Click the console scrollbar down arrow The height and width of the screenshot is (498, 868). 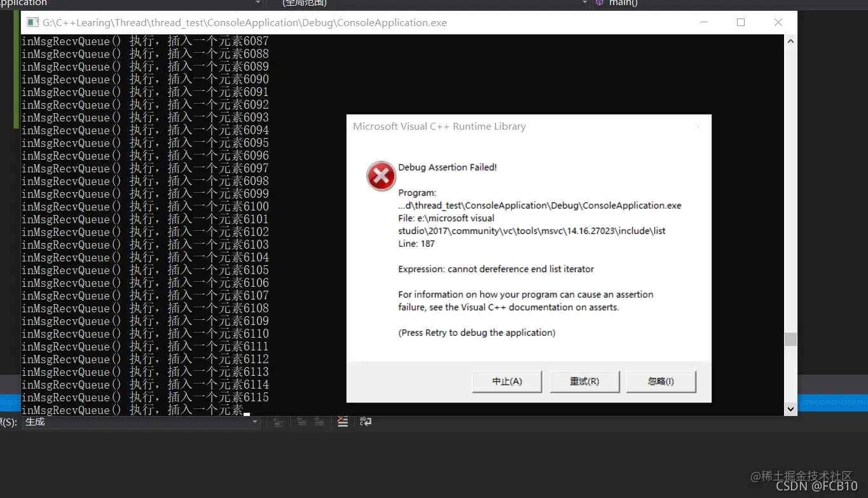(790, 409)
